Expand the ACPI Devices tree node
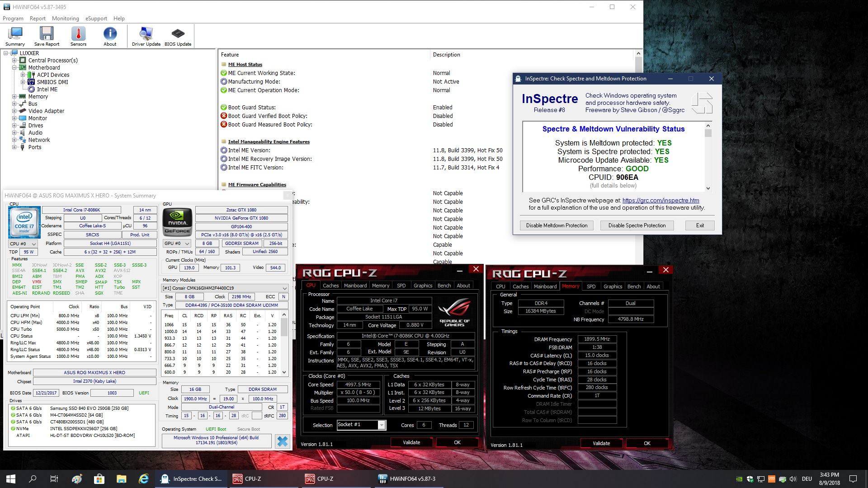The image size is (868, 488). (23, 75)
